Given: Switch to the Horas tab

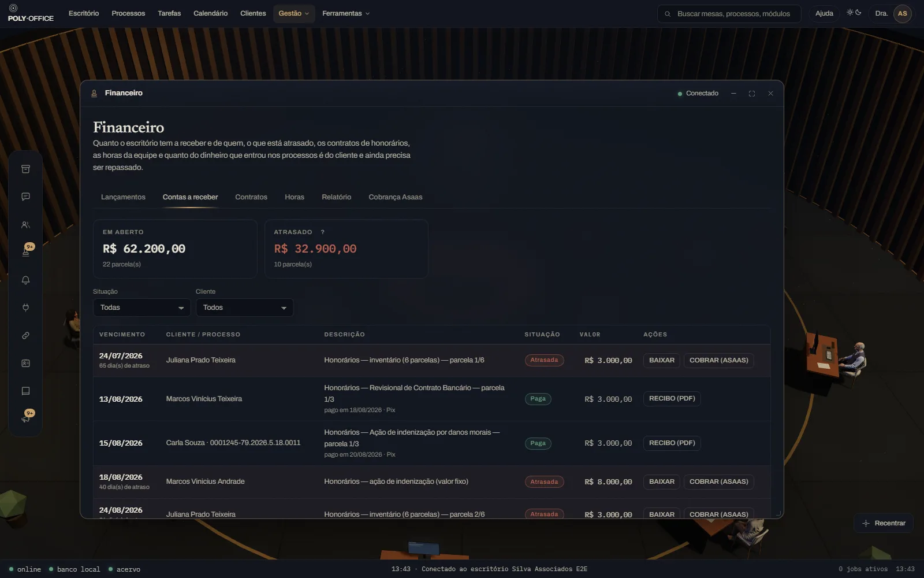Looking at the screenshot, I should click(x=295, y=197).
